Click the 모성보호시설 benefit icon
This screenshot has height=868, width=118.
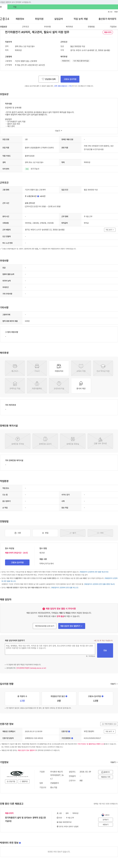tap(59, 386)
